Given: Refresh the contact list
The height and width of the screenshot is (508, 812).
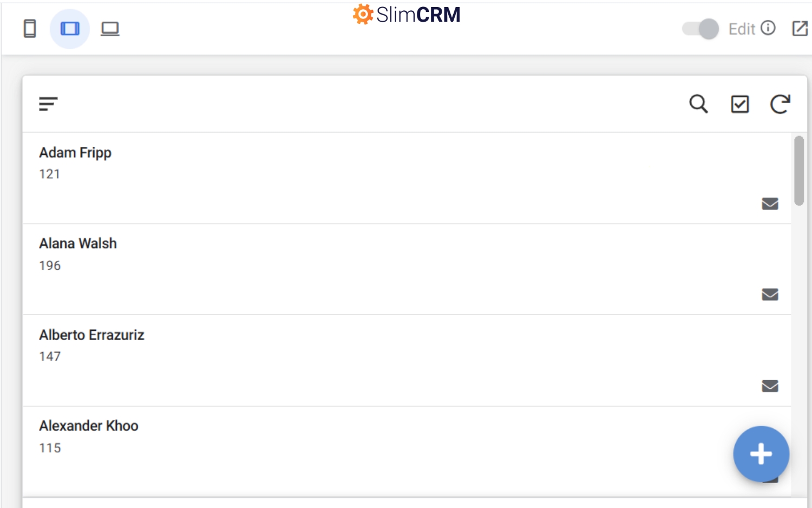Looking at the screenshot, I should coord(780,103).
